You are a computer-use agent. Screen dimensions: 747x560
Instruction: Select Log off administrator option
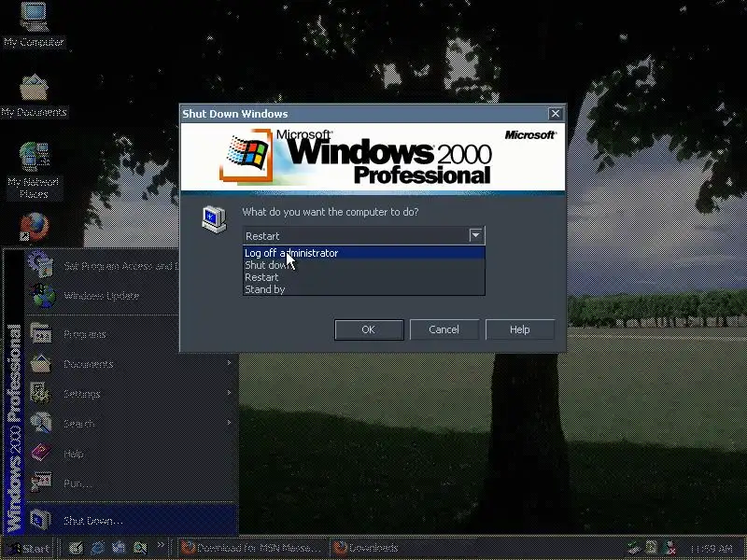[364, 253]
